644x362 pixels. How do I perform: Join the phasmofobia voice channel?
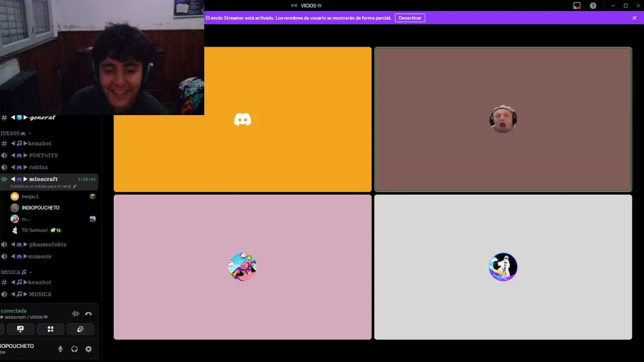point(49,244)
